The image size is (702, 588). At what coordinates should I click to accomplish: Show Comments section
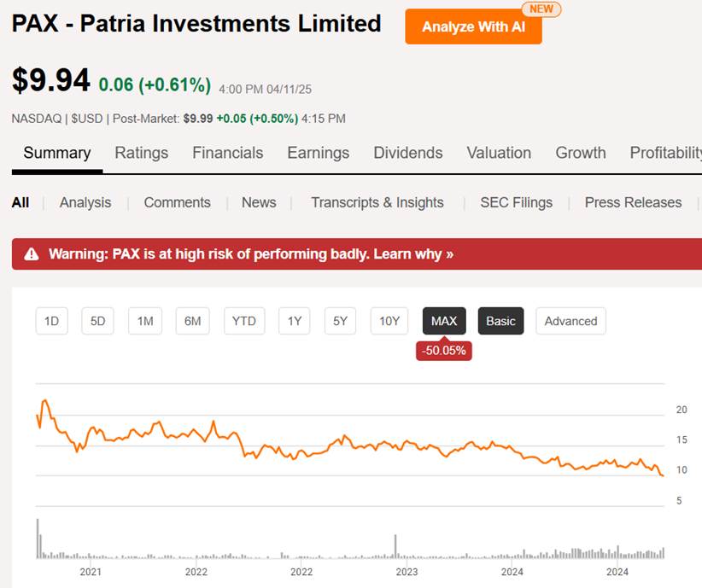click(x=178, y=203)
